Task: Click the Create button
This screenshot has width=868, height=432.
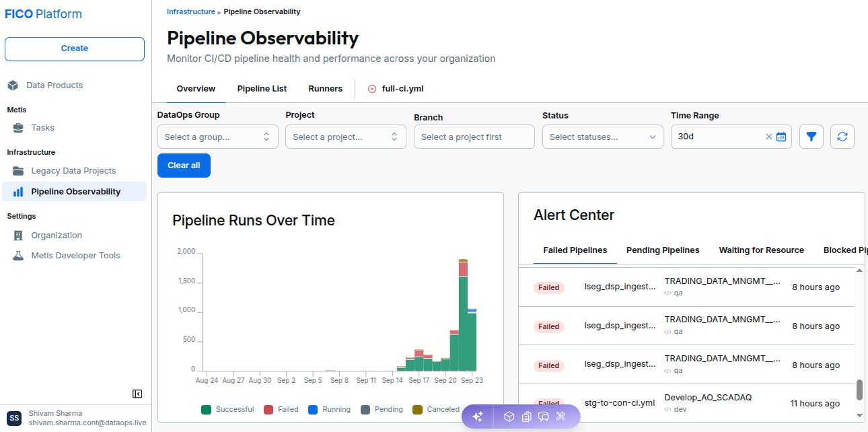Action: tap(75, 49)
